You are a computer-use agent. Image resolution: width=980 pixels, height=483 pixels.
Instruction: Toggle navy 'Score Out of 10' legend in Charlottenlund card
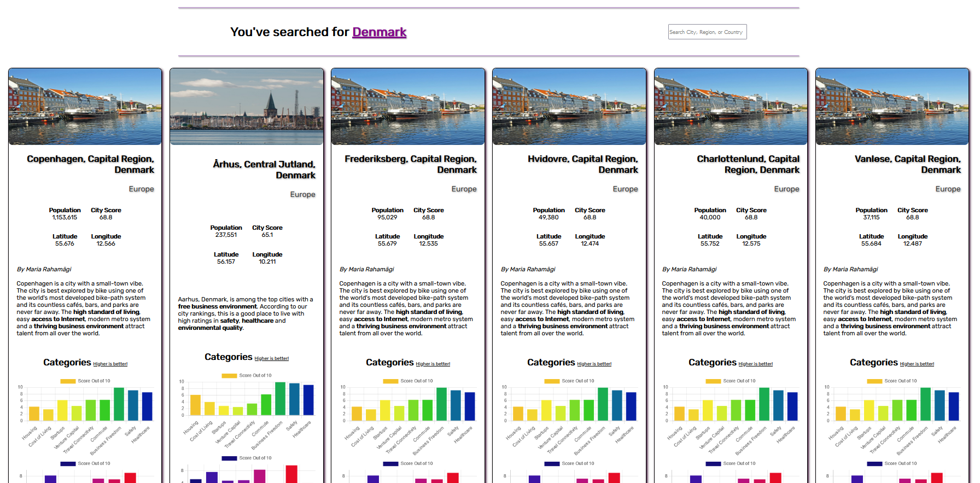[731, 463]
